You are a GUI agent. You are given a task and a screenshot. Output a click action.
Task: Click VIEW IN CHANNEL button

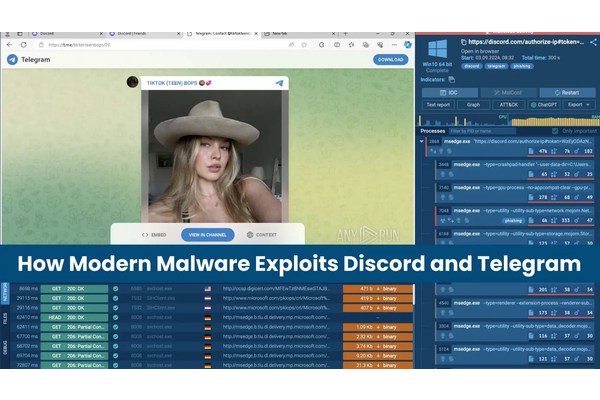click(x=207, y=235)
